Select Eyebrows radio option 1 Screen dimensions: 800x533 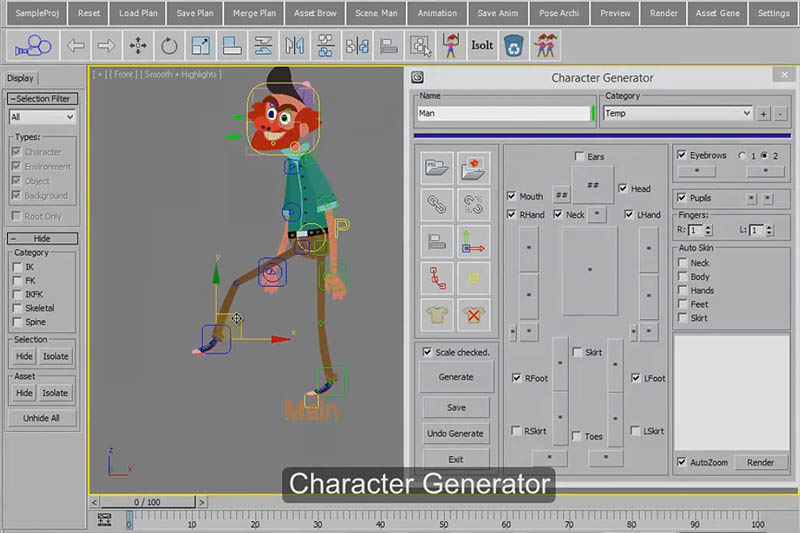tap(742, 156)
